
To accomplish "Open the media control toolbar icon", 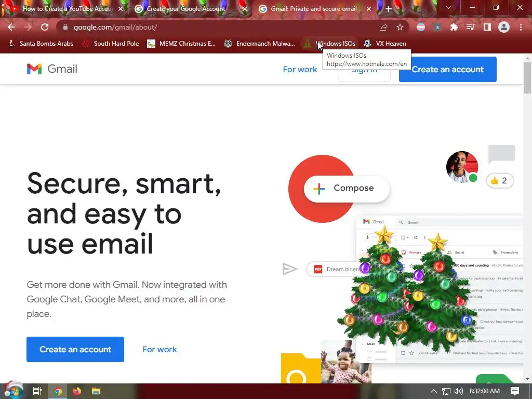I will [471, 27].
